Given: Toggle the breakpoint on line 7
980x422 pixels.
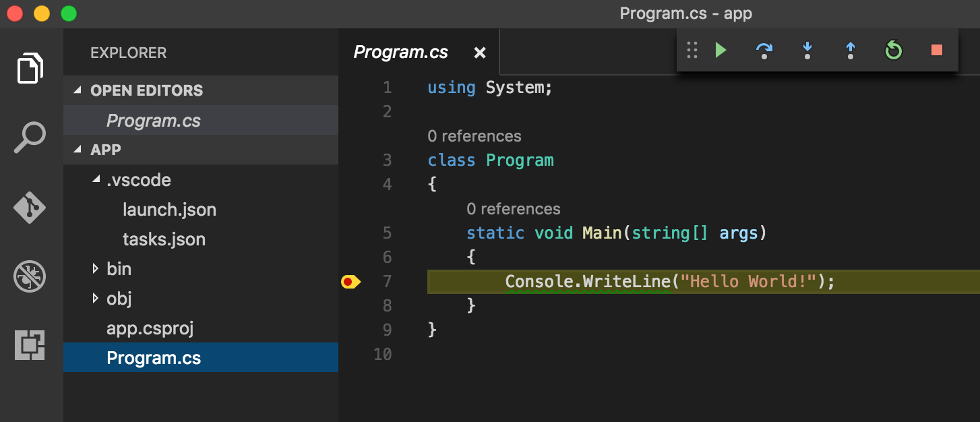Looking at the screenshot, I should (x=350, y=282).
